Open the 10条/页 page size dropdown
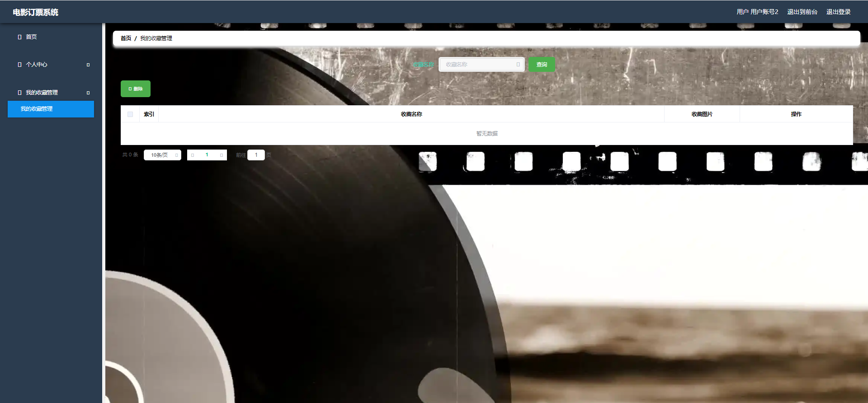The height and width of the screenshot is (403, 868). (x=162, y=155)
